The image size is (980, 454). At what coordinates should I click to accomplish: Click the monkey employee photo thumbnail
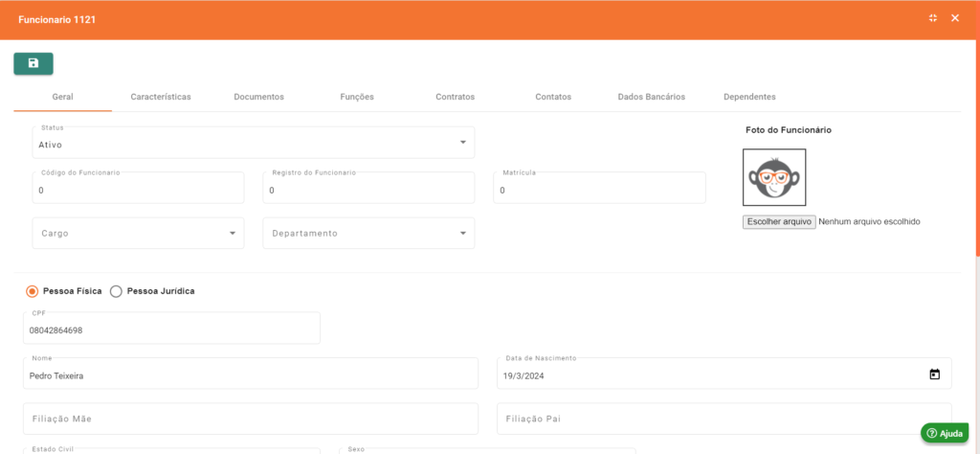coord(774,177)
